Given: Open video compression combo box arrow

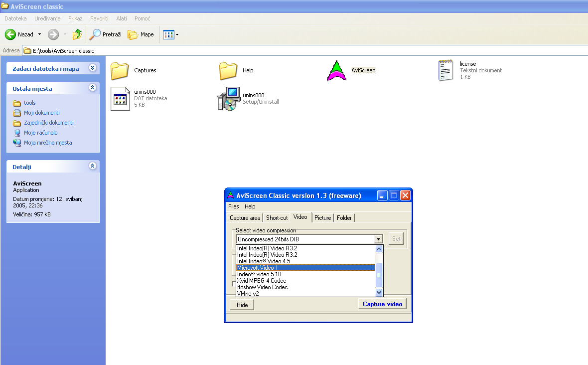Looking at the screenshot, I should point(378,239).
